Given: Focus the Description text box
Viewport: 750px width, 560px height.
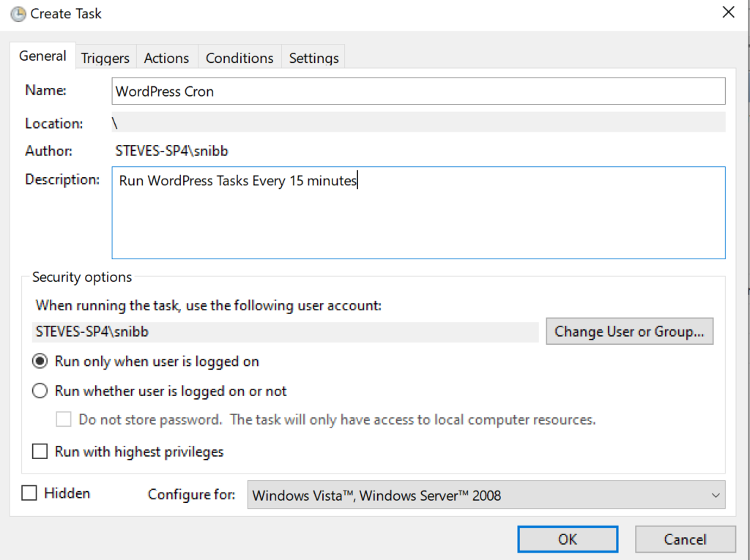Looking at the screenshot, I should 417,212.
